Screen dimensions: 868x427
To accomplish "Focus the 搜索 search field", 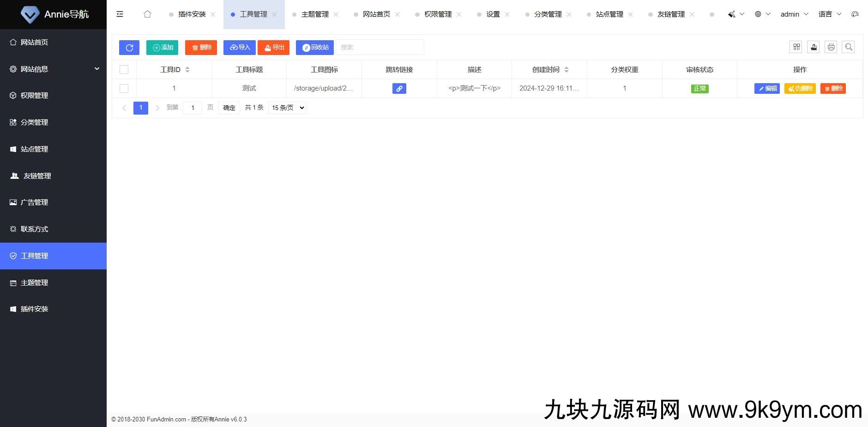I will tap(380, 47).
